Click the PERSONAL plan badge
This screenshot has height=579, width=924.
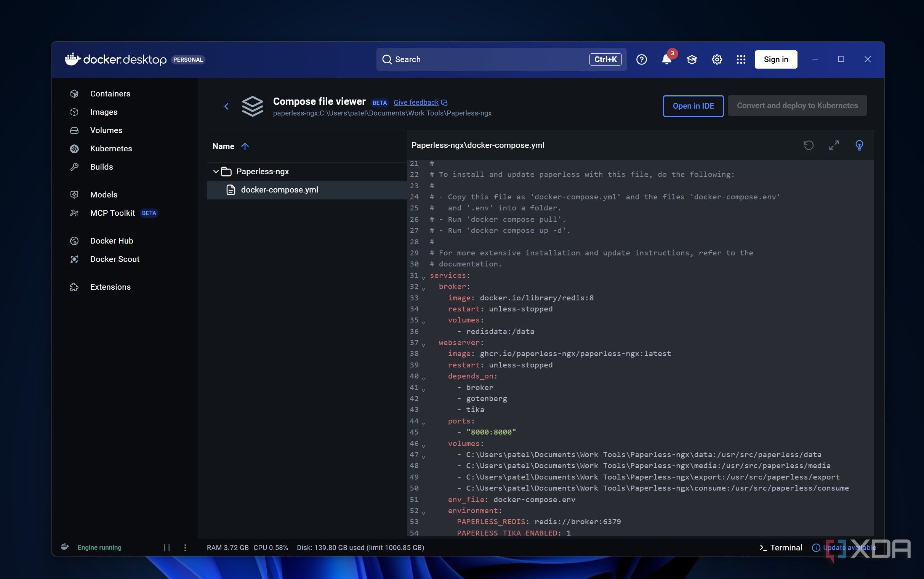(188, 60)
